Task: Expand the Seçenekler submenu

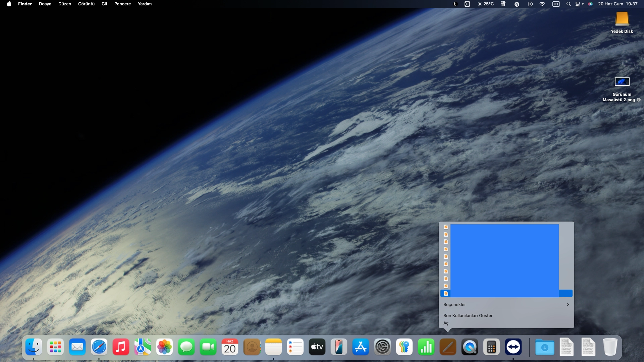Action: click(x=506, y=304)
